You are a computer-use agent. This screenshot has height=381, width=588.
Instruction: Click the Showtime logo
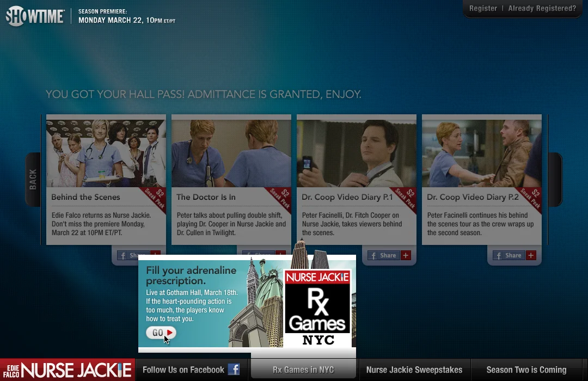click(35, 16)
